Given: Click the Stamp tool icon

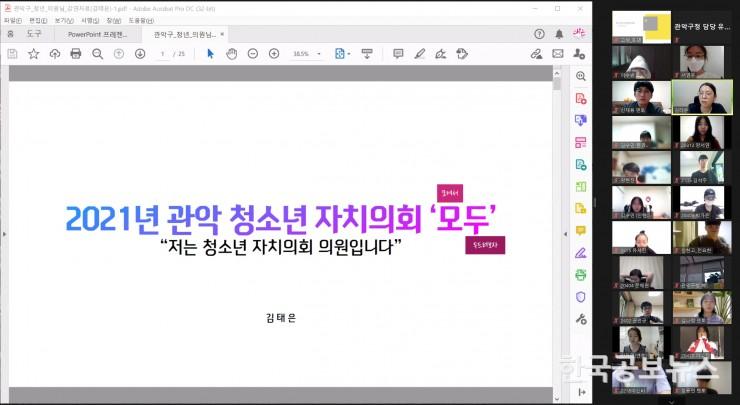Looking at the screenshot, I should (462, 54).
